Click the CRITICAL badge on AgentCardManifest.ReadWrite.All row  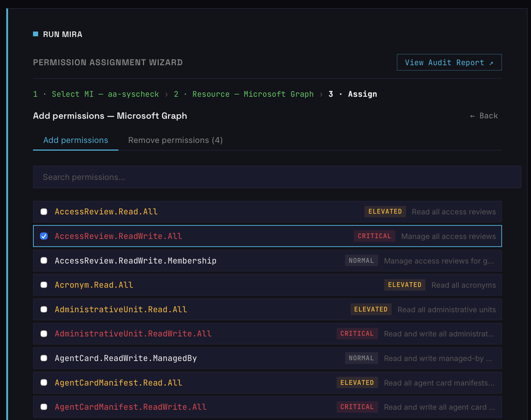pyautogui.click(x=357, y=407)
